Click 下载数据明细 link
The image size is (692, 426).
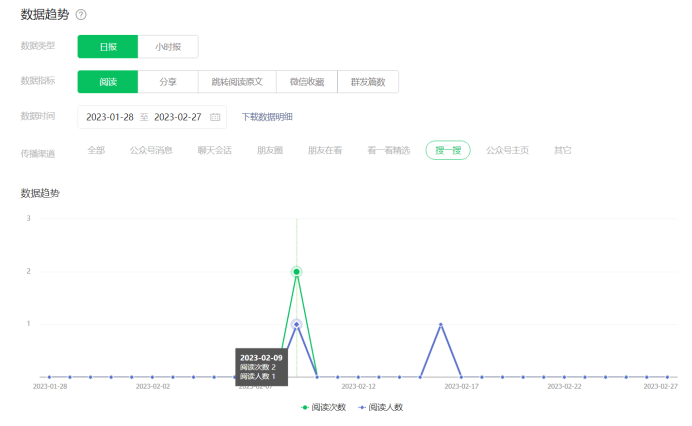(x=267, y=117)
